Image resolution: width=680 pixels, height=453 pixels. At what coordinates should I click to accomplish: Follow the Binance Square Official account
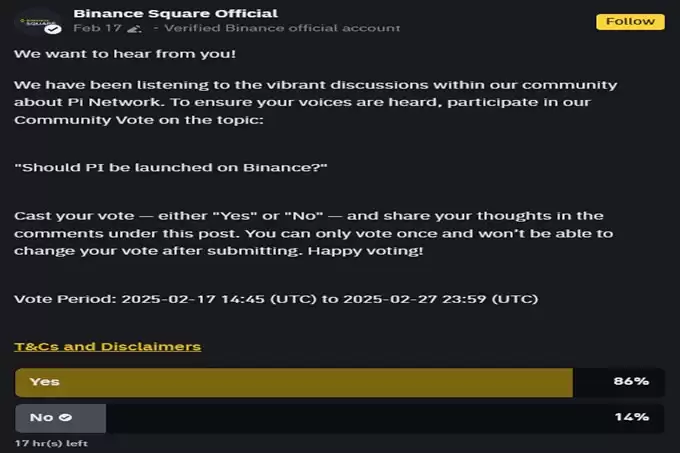(630, 21)
